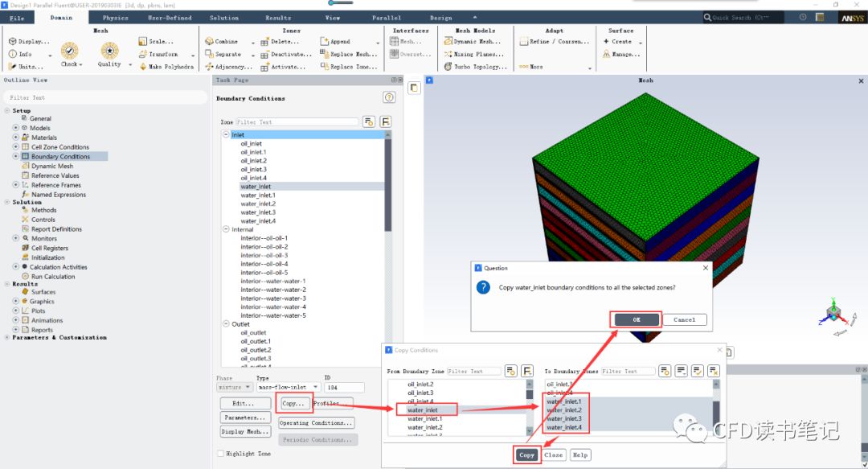
Task: Expand Cell Zone Conditions node
Action: click(x=15, y=147)
